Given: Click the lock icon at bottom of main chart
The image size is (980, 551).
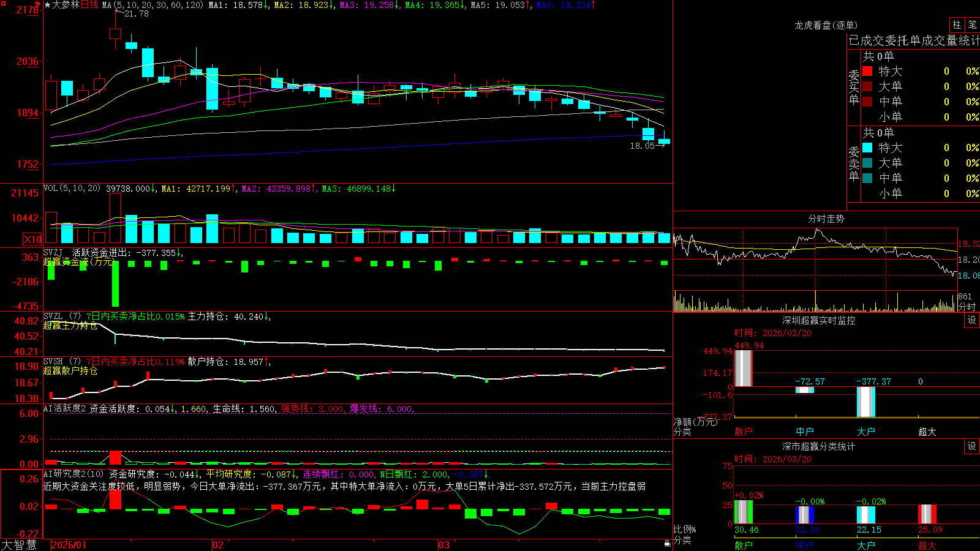Looking at the screenshot, I should pyautogui.click(x=667, y=543).
